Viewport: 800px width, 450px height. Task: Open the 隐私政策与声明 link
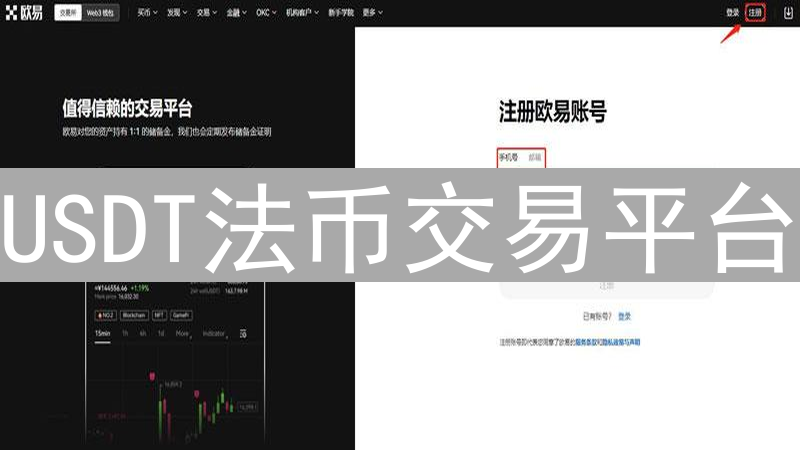pyautogui.click(x=621, y=342)
